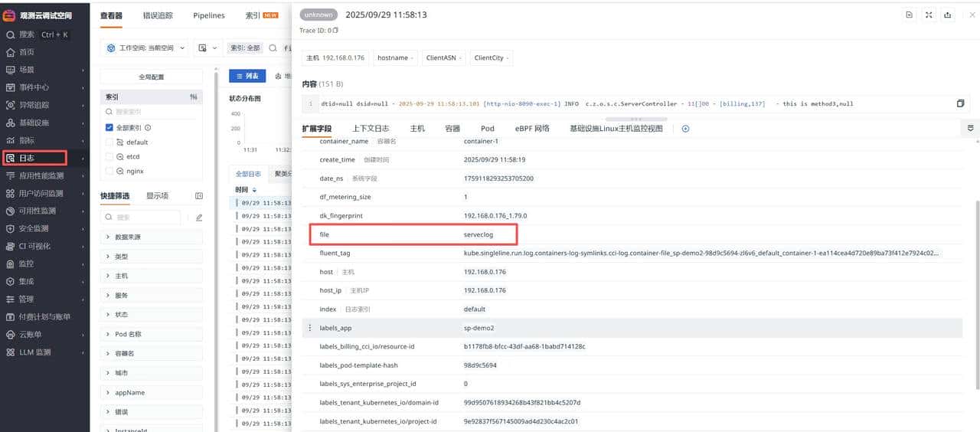Click the export icon in detail header
This screenshot has width=980, height=432.
coord(948,15)
